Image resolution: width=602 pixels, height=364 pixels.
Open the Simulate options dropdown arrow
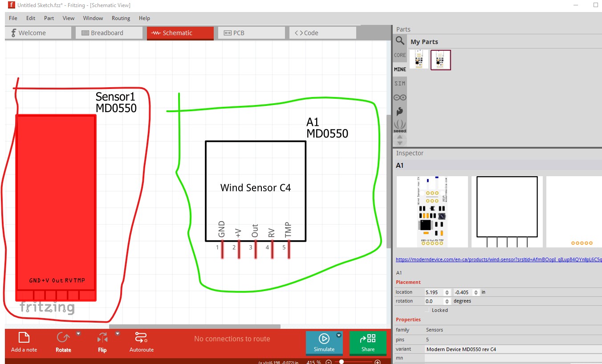point(338,335)
